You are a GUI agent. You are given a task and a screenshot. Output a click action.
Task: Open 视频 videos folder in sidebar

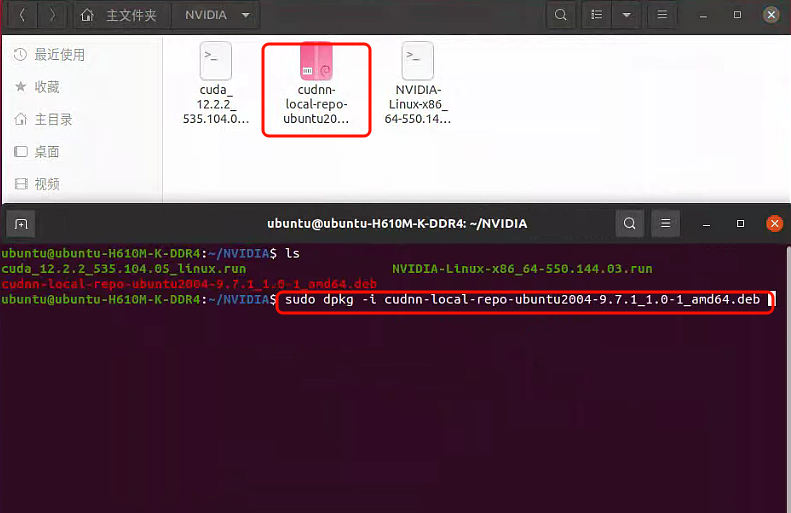click(x=47, y=184)
